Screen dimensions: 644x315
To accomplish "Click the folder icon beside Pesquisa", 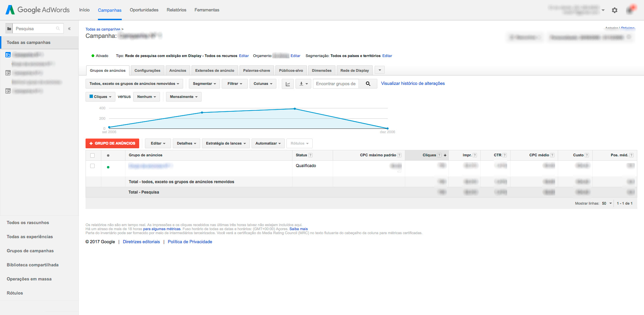I will pos(9,29).
